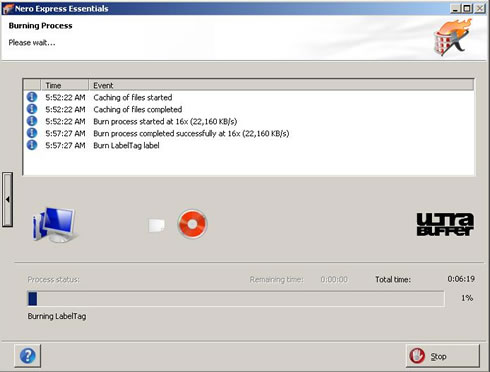
Task: Select the 'Caching of files started' event row
Action: [248, 97]
